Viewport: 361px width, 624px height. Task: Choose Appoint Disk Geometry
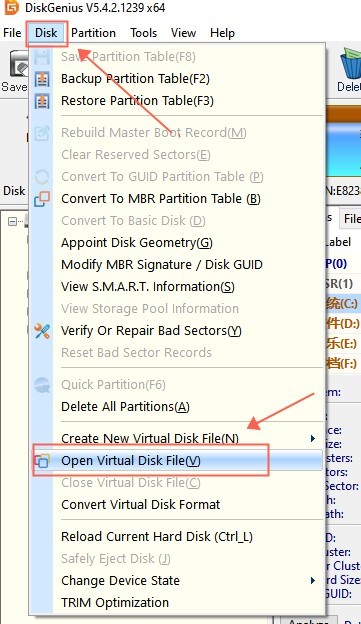pos(137,243)
